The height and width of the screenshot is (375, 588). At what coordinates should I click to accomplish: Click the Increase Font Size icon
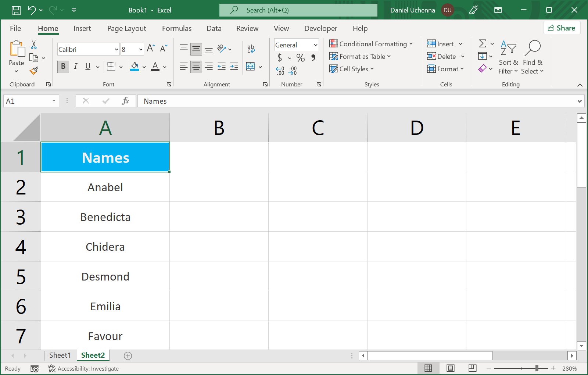click(151, 48)
